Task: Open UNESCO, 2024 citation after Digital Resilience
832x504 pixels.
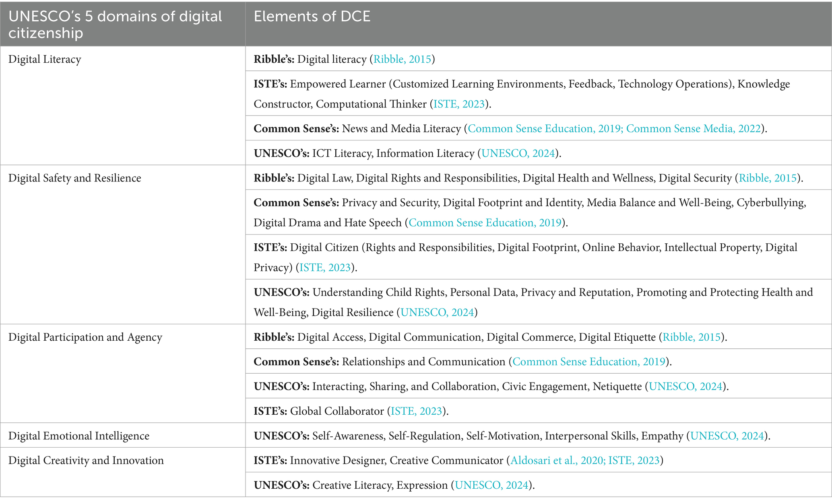Action: pos(437,313)
